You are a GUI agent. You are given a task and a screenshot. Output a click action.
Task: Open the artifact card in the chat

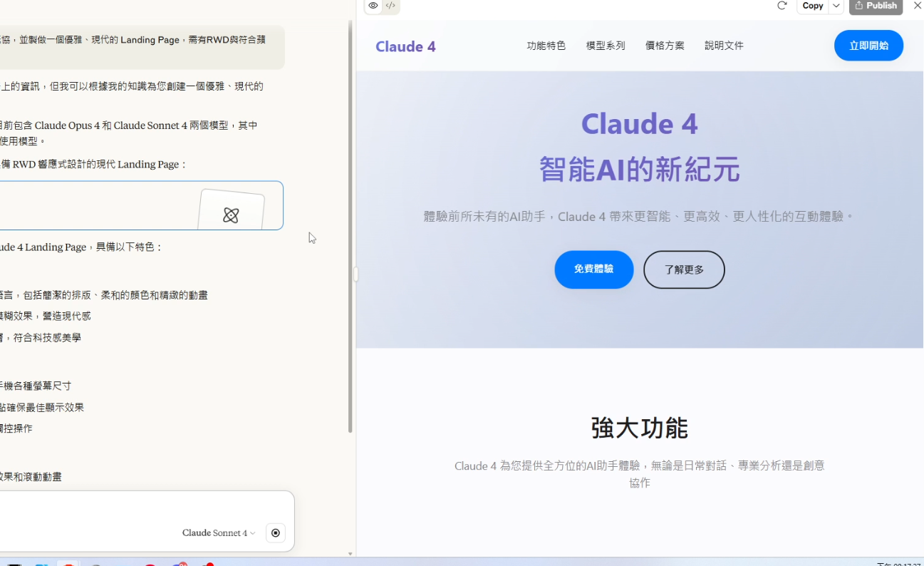click(142, 205)
